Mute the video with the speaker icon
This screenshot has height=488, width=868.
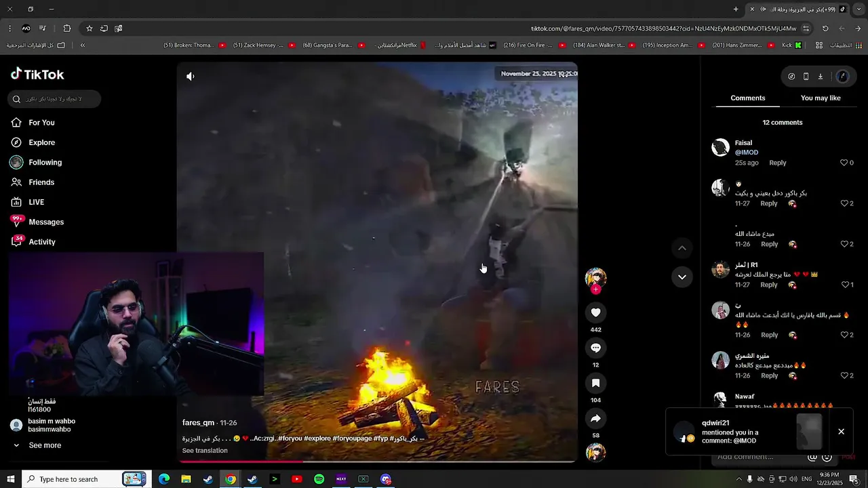[191, 77]
